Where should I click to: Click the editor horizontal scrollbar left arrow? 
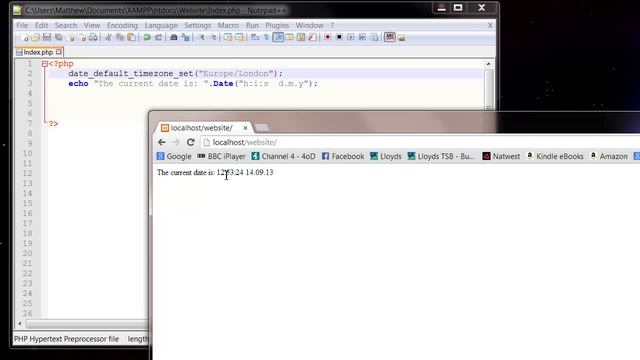point(20,324)
